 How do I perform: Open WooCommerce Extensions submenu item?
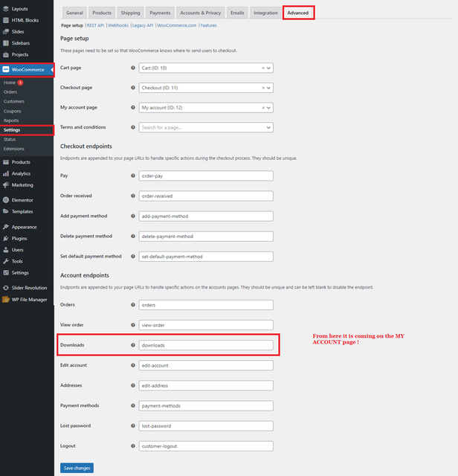pos(14,149)
